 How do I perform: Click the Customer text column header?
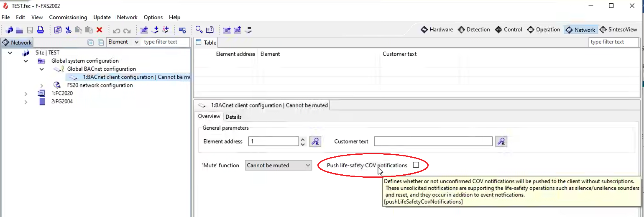tap(399, 54)
